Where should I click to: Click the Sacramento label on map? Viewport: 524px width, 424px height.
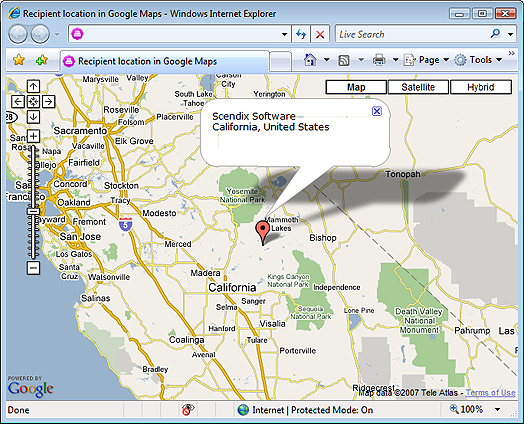click(x=80, y=131)
